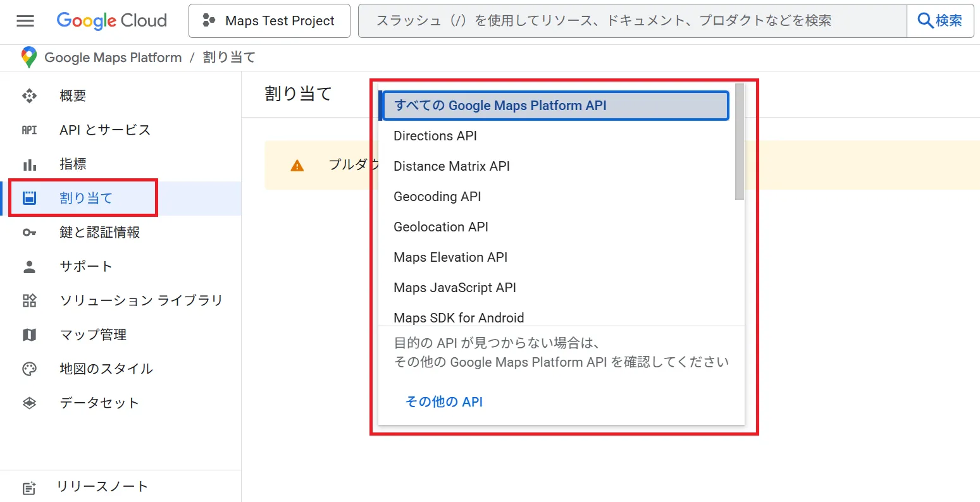Click the Google Maps Platform pin icon
Viewport: 980px width, 502px height.
pos(28,58)
